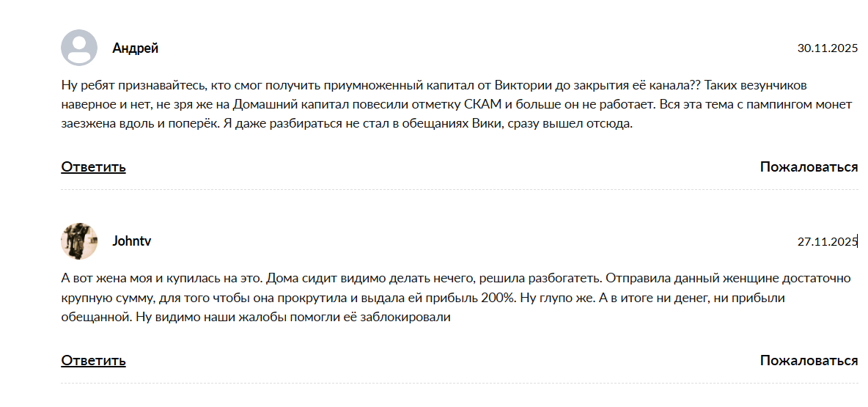The height and width of the screenshot is (407, 868).
Task: Click Андрей's default grey avatar icon
Action: coord(79,48)
